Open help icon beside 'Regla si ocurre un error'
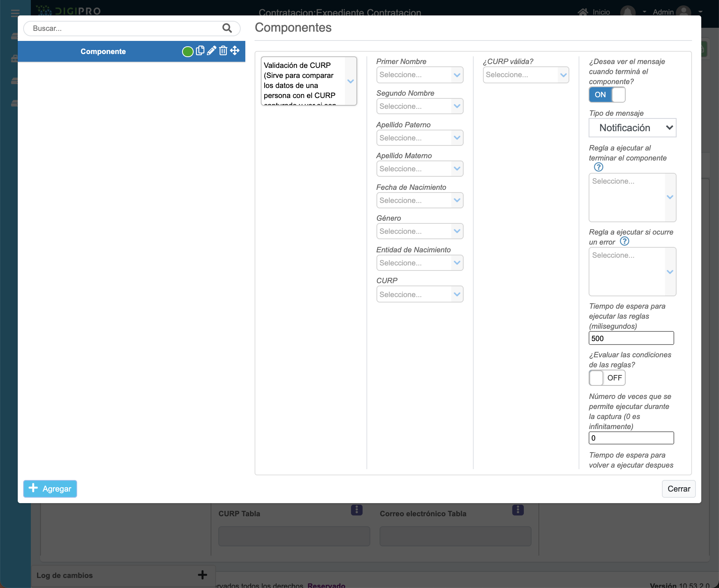The image size is (719, 588). point(624,242)
